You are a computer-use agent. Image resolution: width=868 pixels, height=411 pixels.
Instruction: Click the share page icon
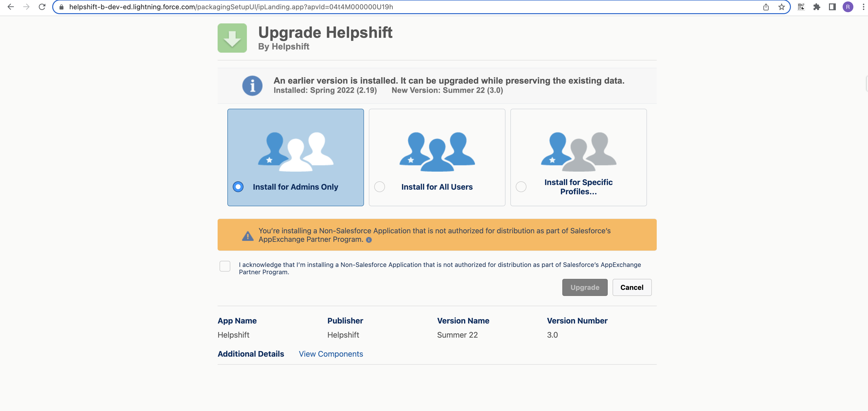tap(766, 7)
